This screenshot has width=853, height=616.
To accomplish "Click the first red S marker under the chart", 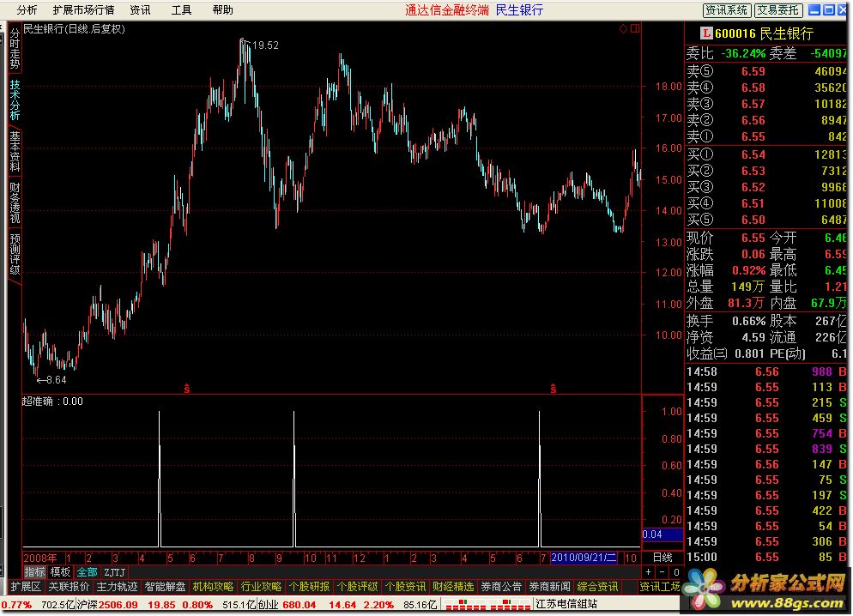I will pyautogui.click(x=186, y=388).
